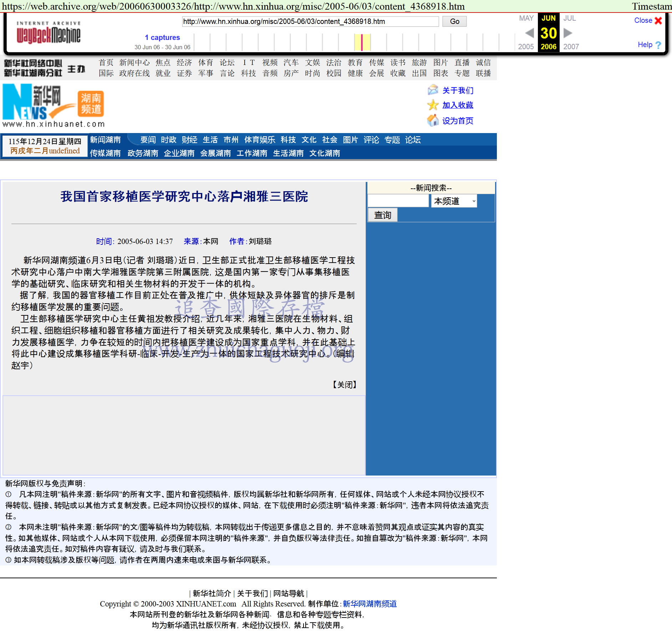Select year 2005 in Wayback calendar
This screenshot has width=672, height=640.
coord(526,47)
